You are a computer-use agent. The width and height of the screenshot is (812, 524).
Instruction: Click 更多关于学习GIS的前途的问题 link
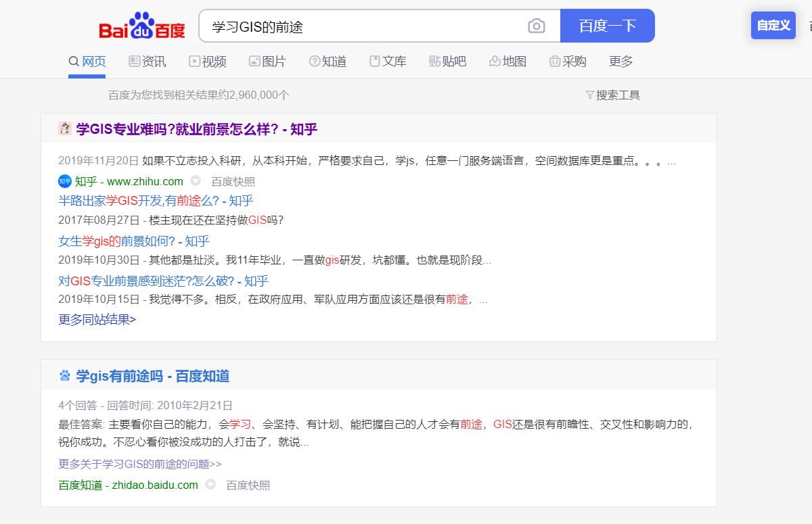click(140, 465)
